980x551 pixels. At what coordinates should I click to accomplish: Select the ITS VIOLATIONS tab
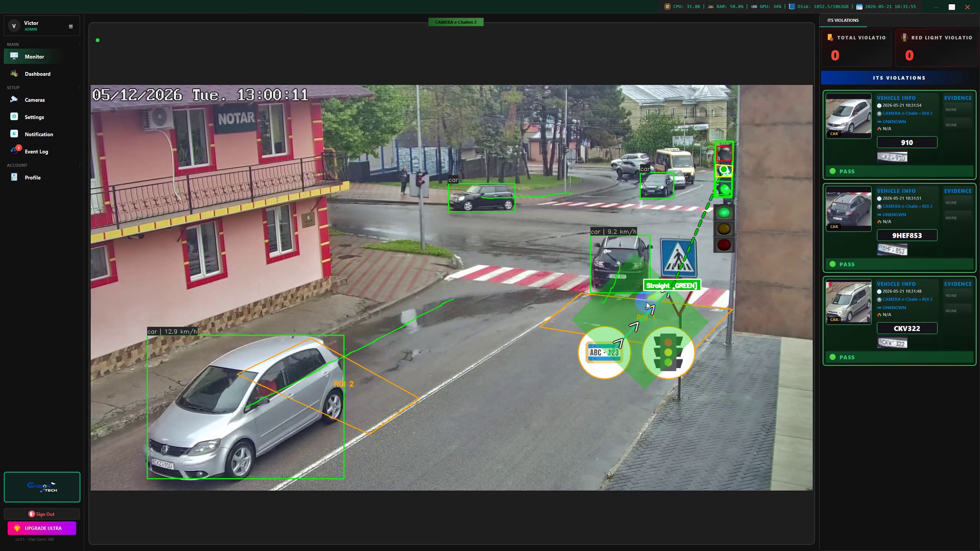(x=843, y=20)
